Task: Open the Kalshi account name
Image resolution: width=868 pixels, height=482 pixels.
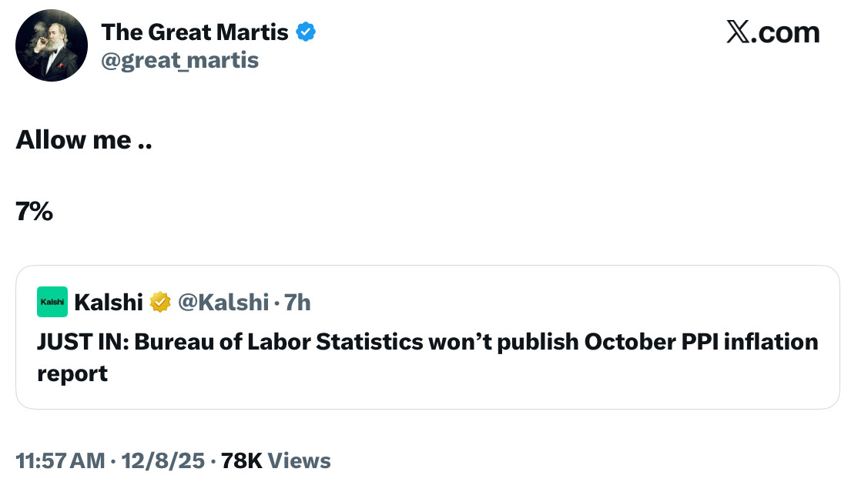Action: coord(109,303)
